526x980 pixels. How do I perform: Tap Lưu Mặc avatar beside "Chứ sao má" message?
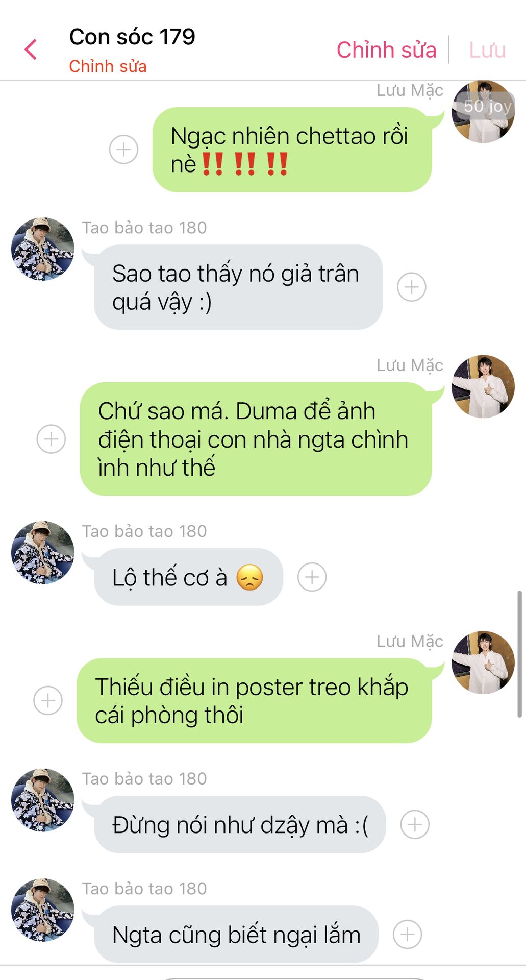pyautogui.click(x=483, y=386)
